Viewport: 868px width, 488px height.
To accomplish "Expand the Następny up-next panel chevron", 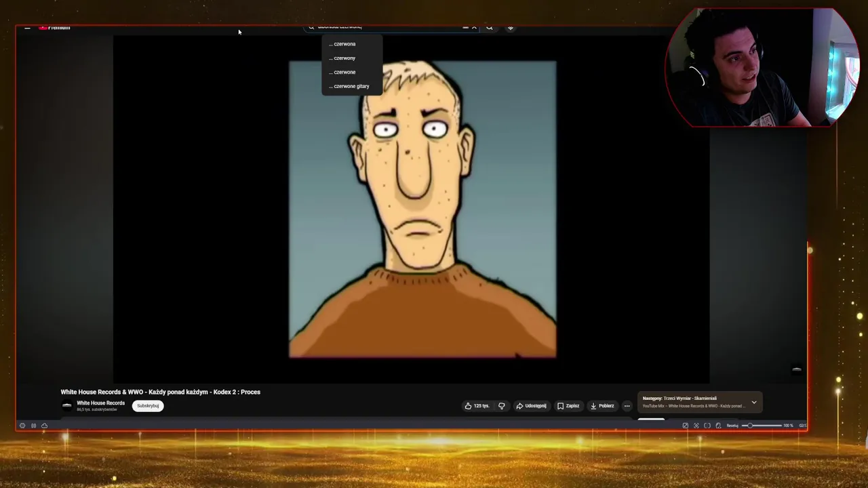I will 754,402.
